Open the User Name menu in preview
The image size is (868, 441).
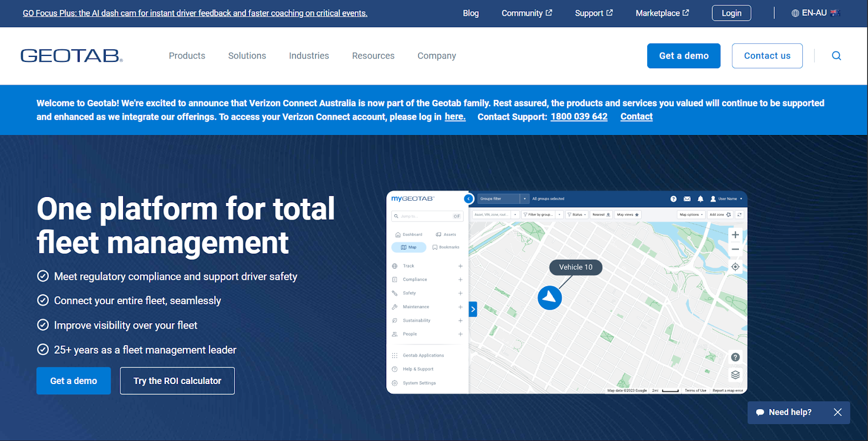click(x=726, y=199)
